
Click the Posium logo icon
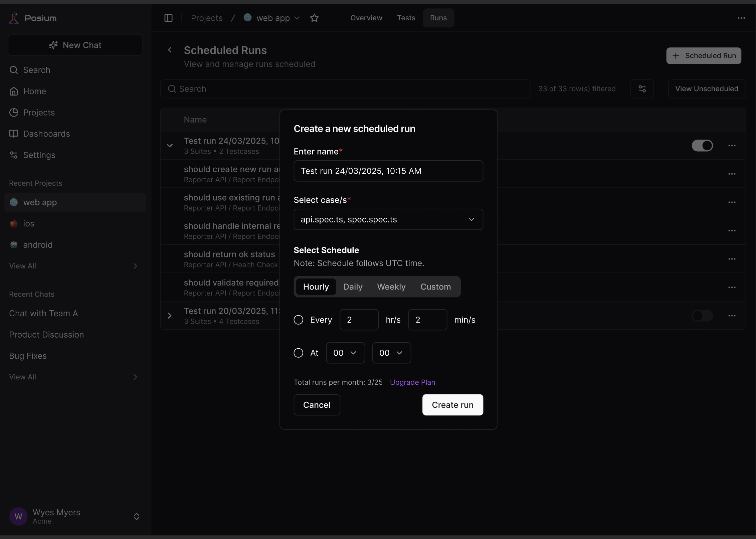pyautogui.click(x=14, y=18)
